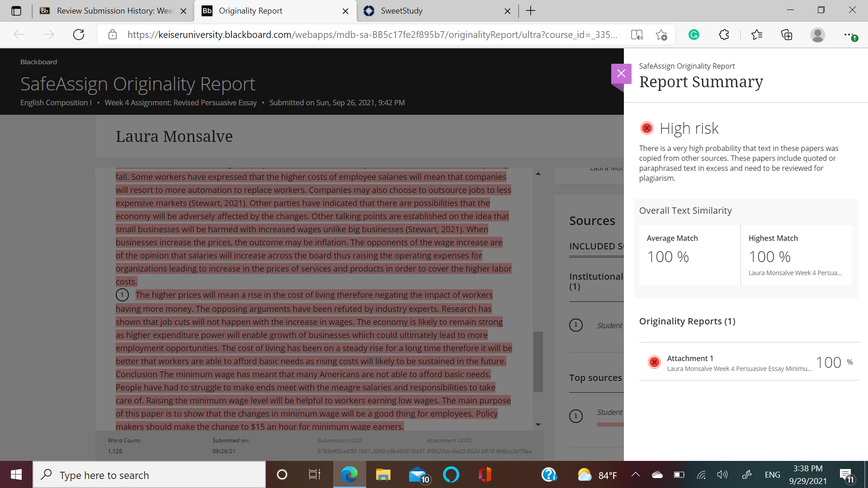Click the Submission UUID value
Image resolution: width=868 pixels, height=488 pixels.
[x=371, y=451]
